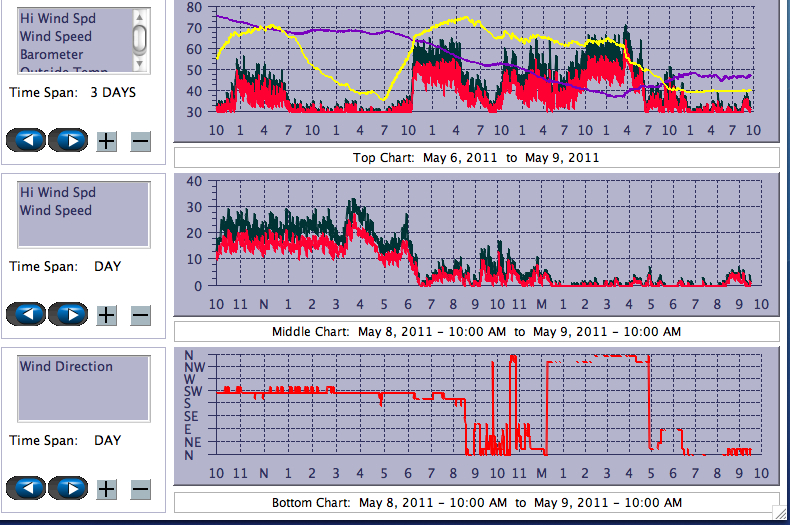
Task: Select Wind Speed in middle chart list
Action: click(55, 210)
